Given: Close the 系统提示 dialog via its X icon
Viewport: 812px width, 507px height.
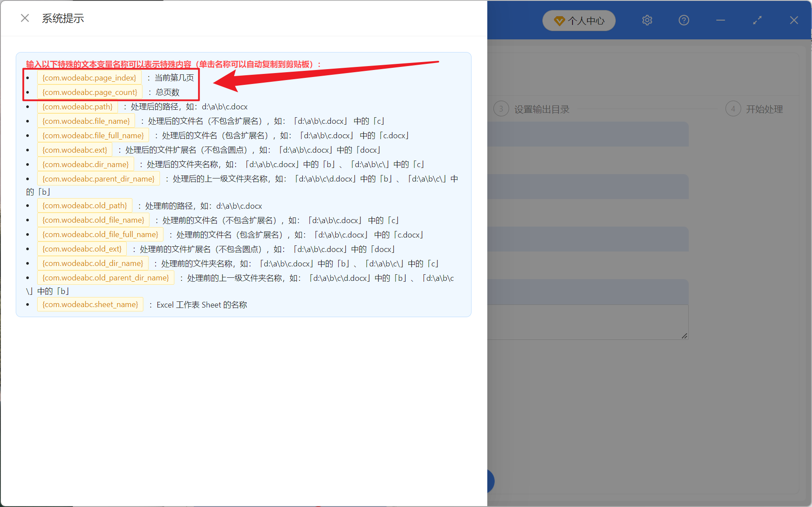Looking at the screenshot, I should (24, 17).
